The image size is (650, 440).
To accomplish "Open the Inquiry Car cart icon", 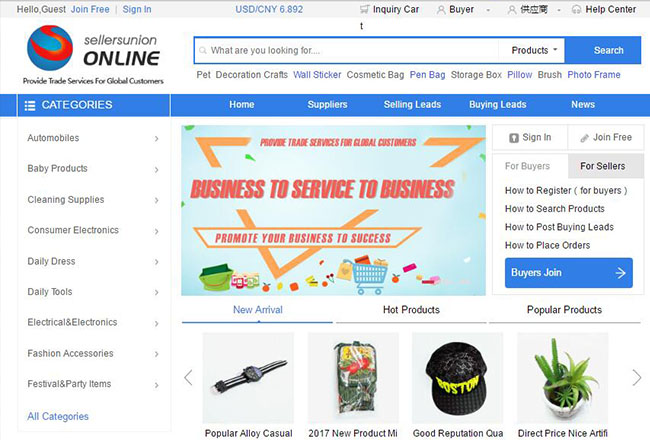I will pyautogui.click(x=364, y=9).
